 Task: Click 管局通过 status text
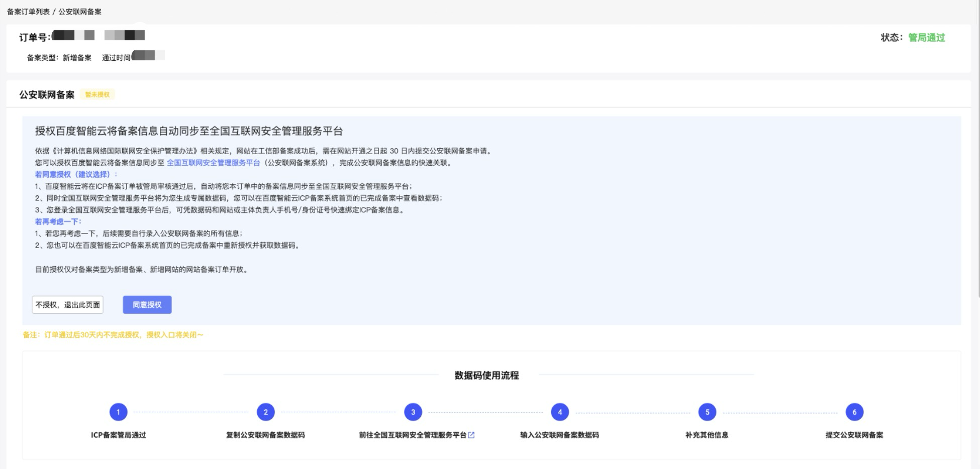[926, 38]
